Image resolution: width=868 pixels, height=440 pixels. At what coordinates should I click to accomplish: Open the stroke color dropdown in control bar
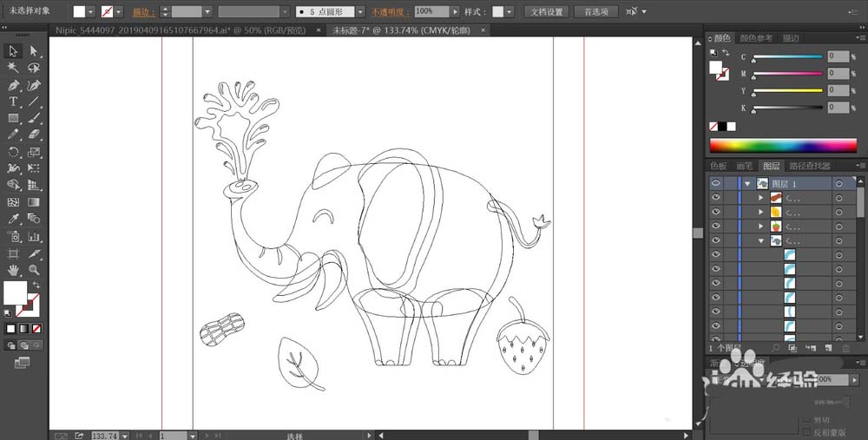[x=118, y=11]
